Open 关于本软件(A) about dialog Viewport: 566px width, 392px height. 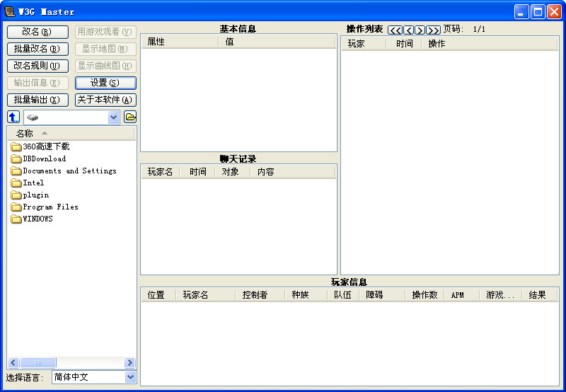point(105,100)
